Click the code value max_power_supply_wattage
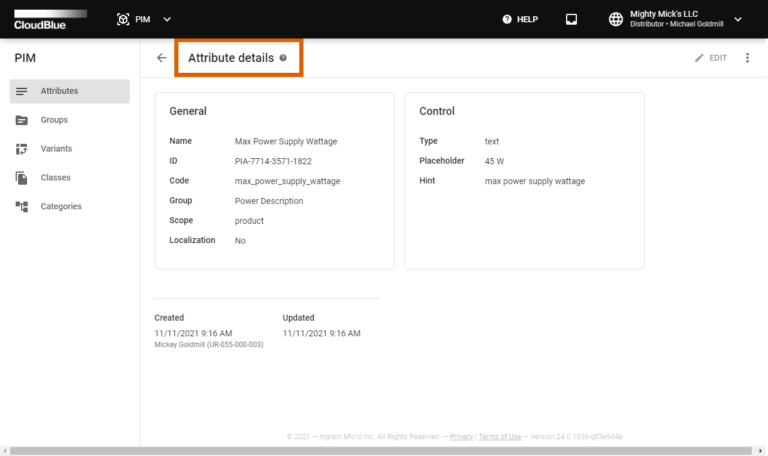This screenshot has width=768, height=456. pyautogui.click(x=287, y=181)
